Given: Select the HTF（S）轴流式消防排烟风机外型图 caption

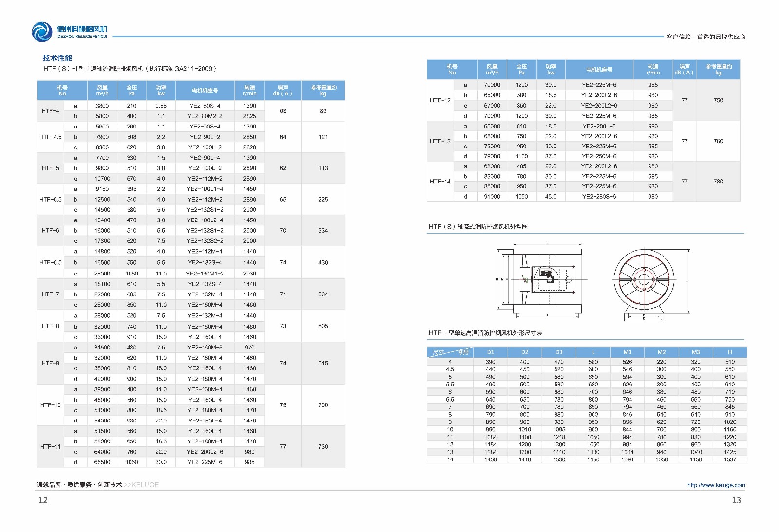Looking at the screenshot, I should coord(478,227).
